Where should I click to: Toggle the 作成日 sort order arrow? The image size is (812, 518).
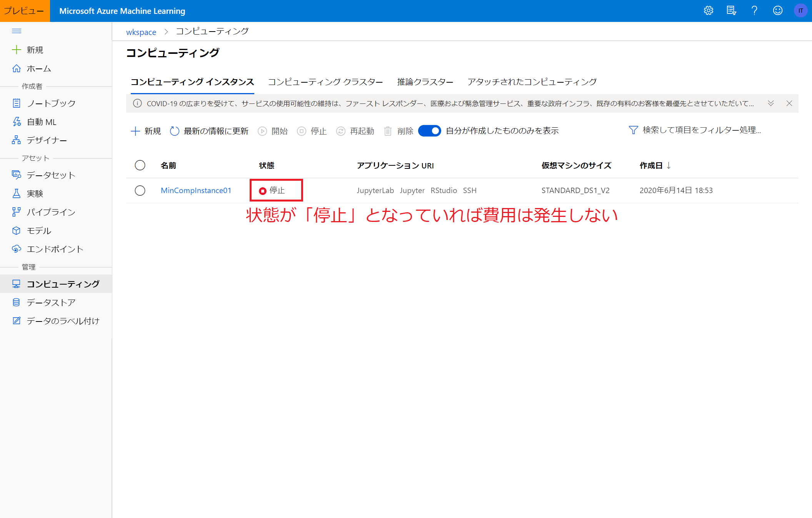click(x=669, y=165)
